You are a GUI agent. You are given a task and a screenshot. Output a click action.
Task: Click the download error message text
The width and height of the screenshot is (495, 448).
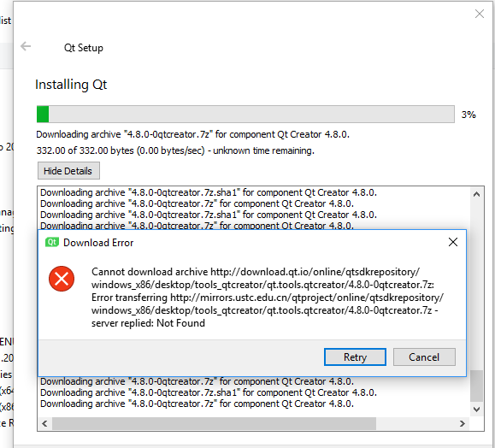pos(268,298)
